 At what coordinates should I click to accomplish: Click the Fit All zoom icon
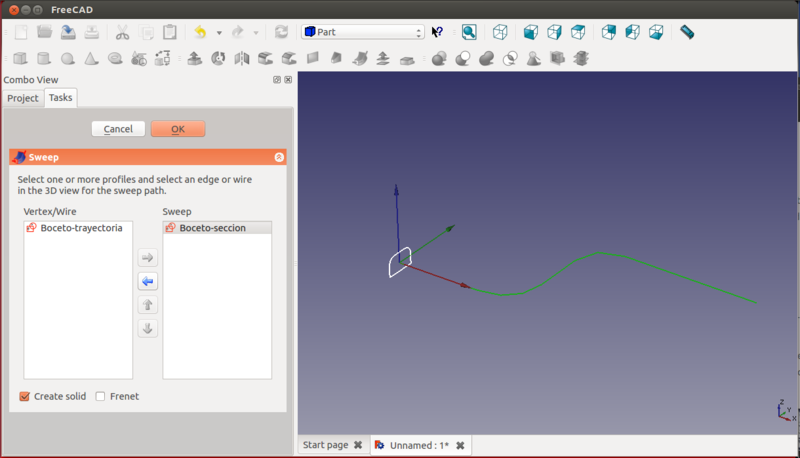click(x=469, y=32)
